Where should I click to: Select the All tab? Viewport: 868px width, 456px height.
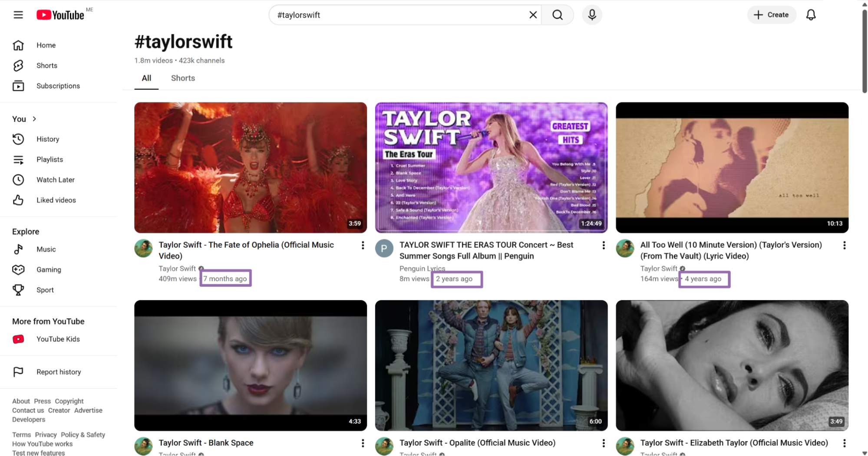click(146, 79)
